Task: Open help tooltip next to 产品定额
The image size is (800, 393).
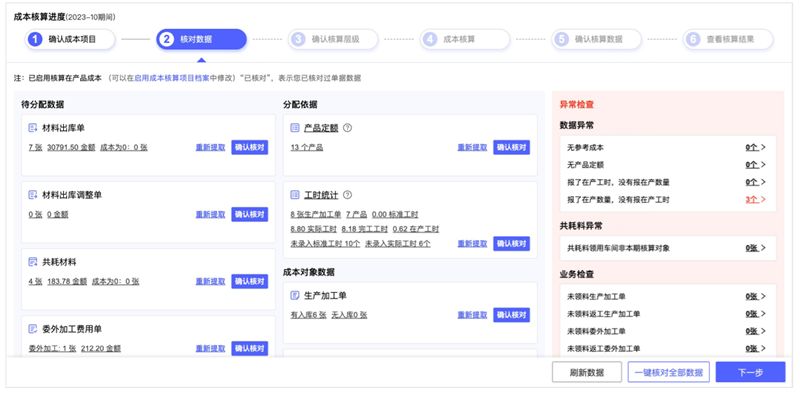Action: pyautogui.click(x=347, y=128)
